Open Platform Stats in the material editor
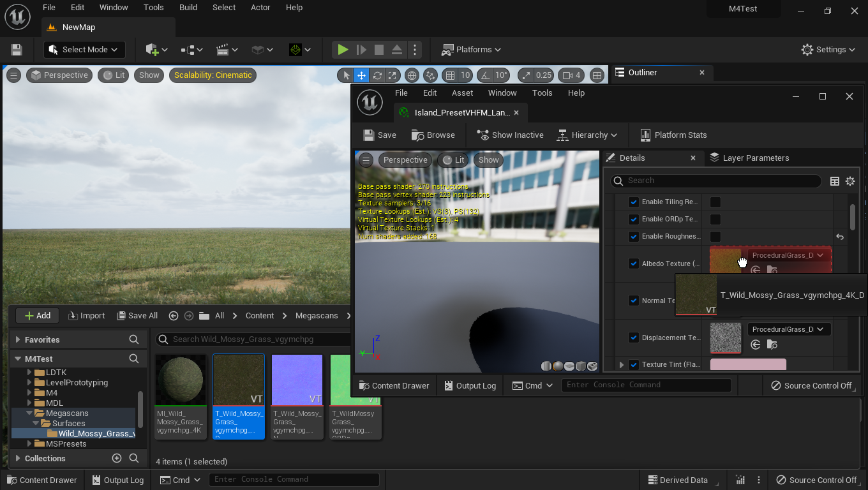 coord(673,135)
